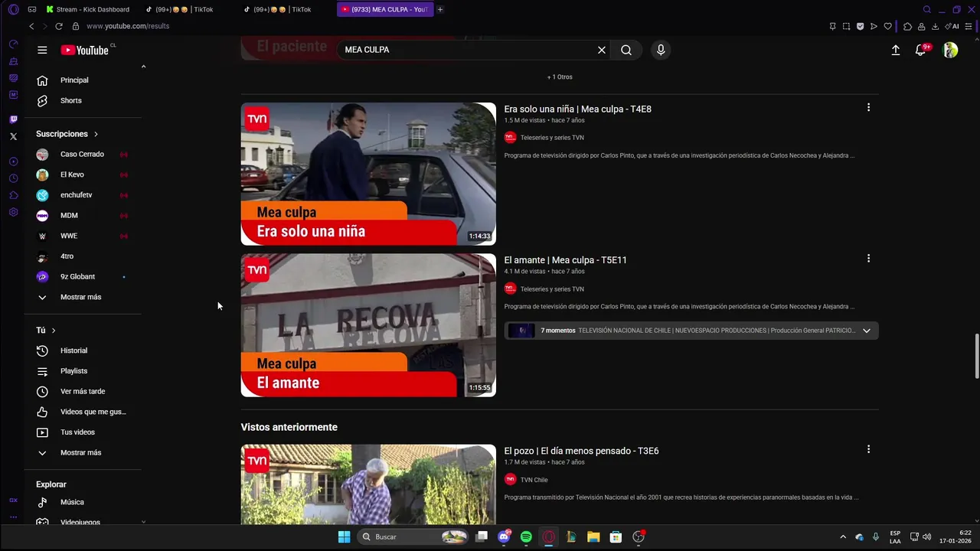Open Tus videos in sidebar
Viewport: 980px width, 551px height.
[x=84, y=432]
